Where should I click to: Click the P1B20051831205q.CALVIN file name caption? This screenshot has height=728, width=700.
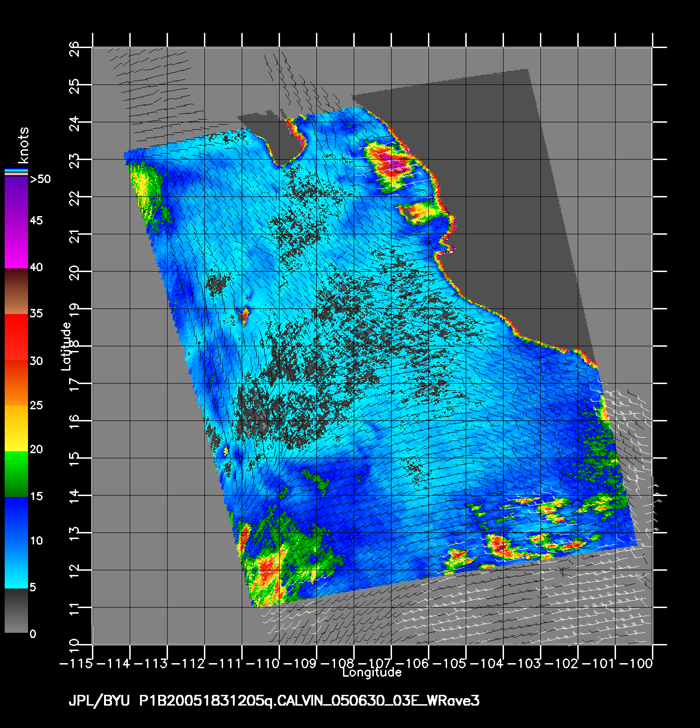pyautogui.click(x=309, y=701)
